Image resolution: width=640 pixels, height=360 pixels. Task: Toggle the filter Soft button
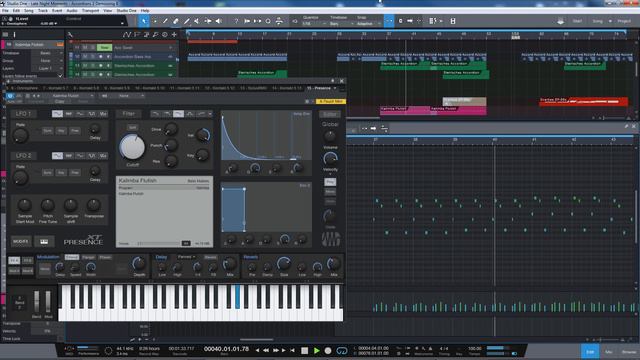coord(132,127)
